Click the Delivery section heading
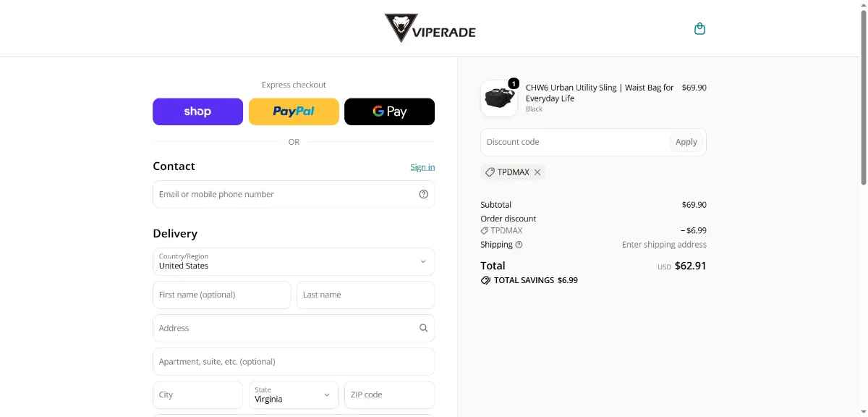The height and width of the screenshot is (417, 868). click(175, 233)
